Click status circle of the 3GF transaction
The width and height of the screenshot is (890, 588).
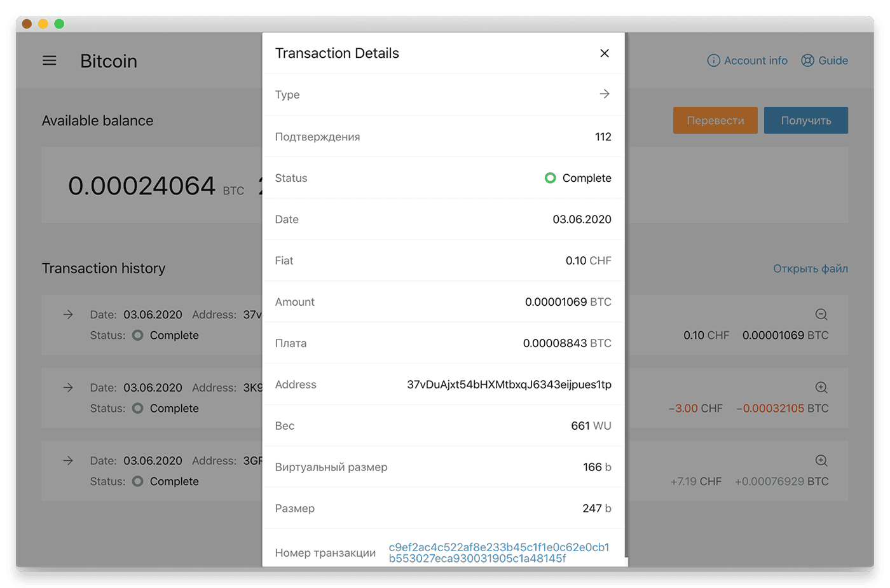pyautogui.click(x=137, y=481)
